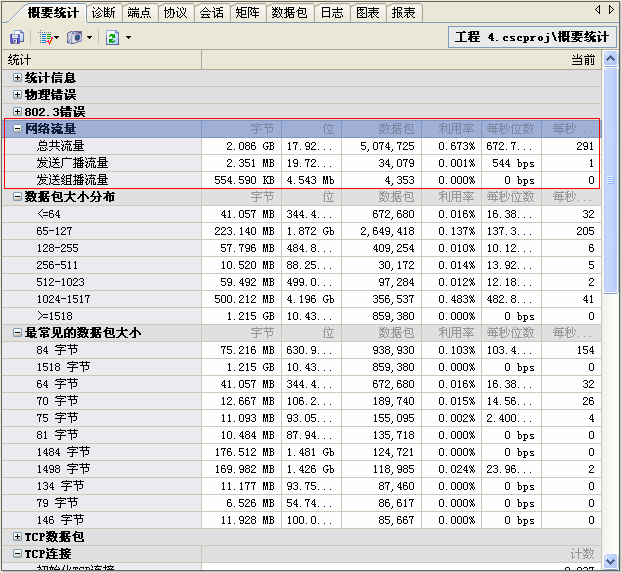Screen dimensions: 622x573
Task: Expand the 物理错误 section
Action: pos(17,94)
